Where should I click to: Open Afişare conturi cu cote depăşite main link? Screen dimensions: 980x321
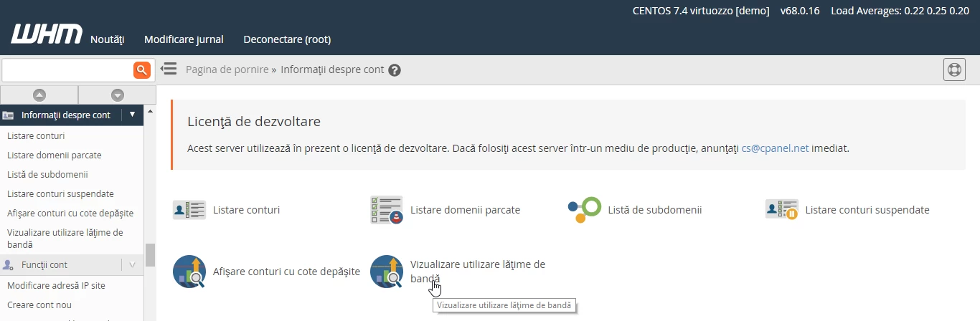pyautogui.click(x=286, y=272)
